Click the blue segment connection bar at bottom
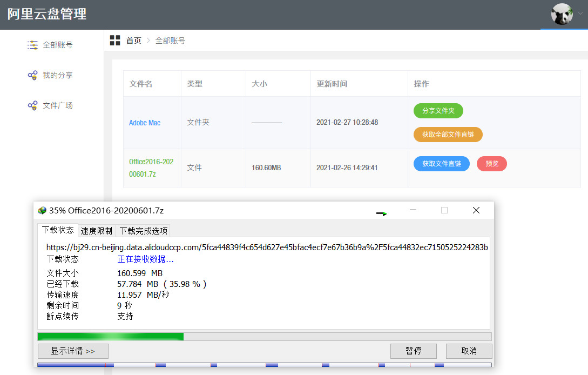Viewport: 588px width, 375px height. click(265, 365)
